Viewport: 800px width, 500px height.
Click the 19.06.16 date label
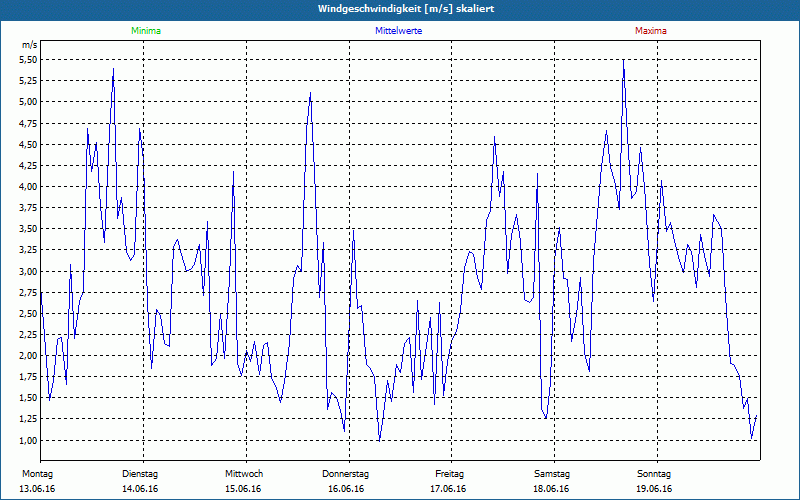coord(654,489)
